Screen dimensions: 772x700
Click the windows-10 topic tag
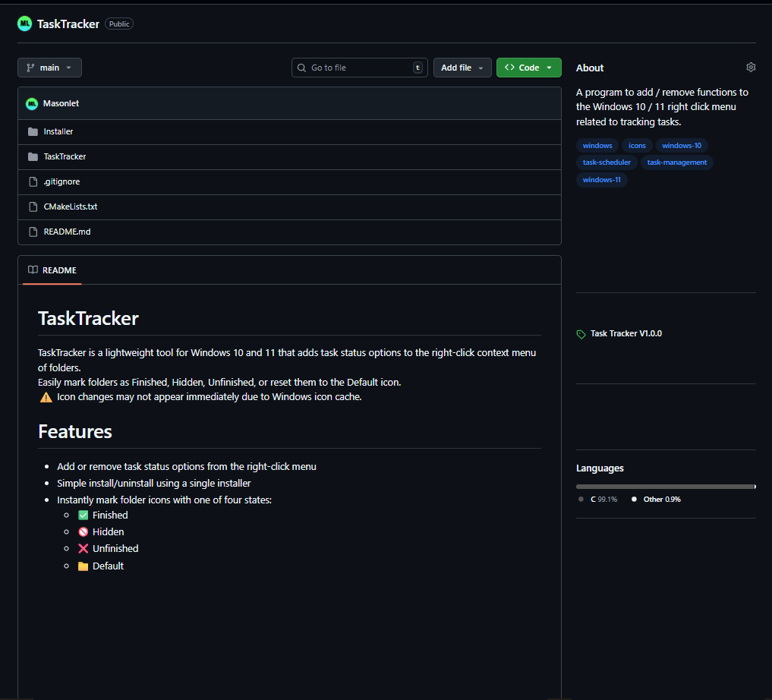pyautogui.click(x=681, y=146)
